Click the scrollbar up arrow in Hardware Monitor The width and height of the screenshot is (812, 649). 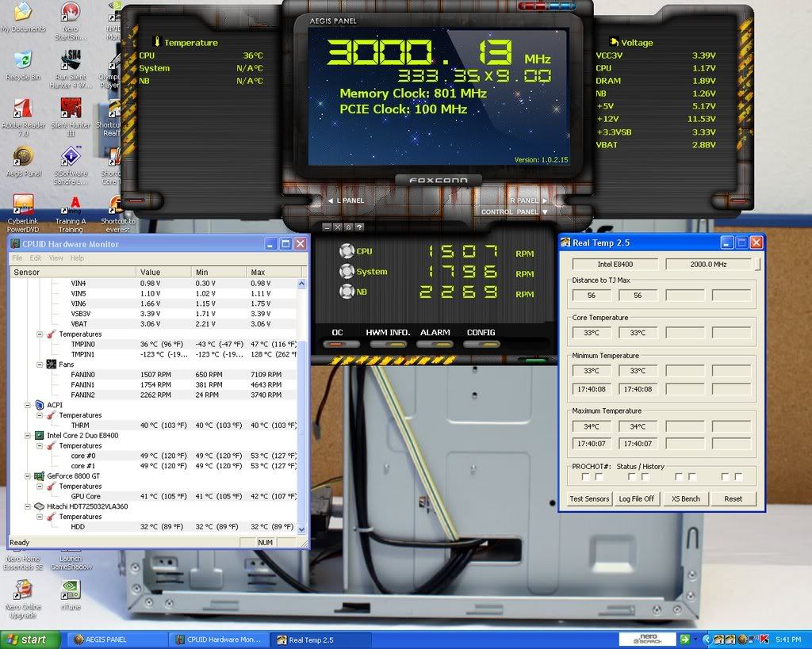click(x=302, y=284)
